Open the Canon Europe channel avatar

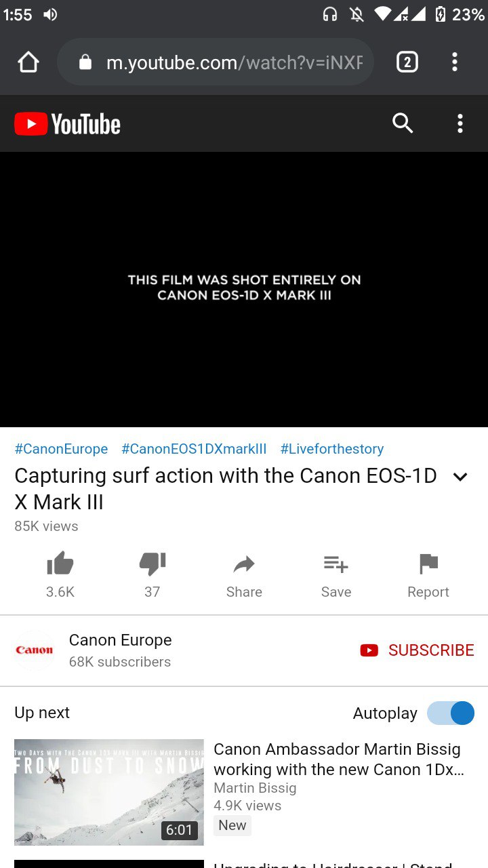(35, 650)
